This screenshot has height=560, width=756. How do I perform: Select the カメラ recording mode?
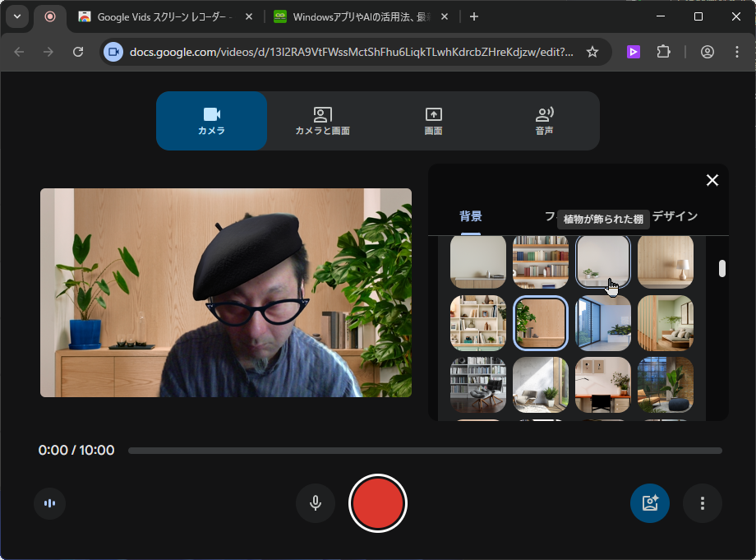click(212, 121)
